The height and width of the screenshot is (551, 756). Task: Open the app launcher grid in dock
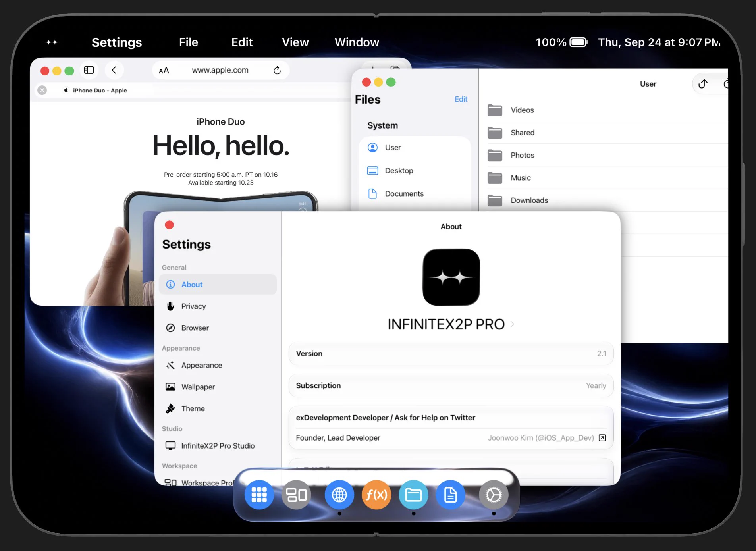click(259, 495)
